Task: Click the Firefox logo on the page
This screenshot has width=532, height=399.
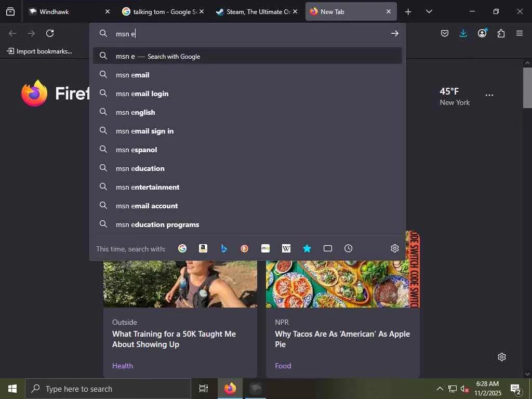Action: pyautogui.click(x=34, y=93)
